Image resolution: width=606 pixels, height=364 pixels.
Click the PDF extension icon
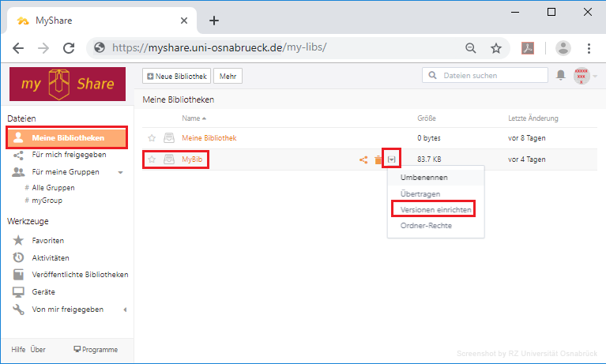click(x=528, y=48)
